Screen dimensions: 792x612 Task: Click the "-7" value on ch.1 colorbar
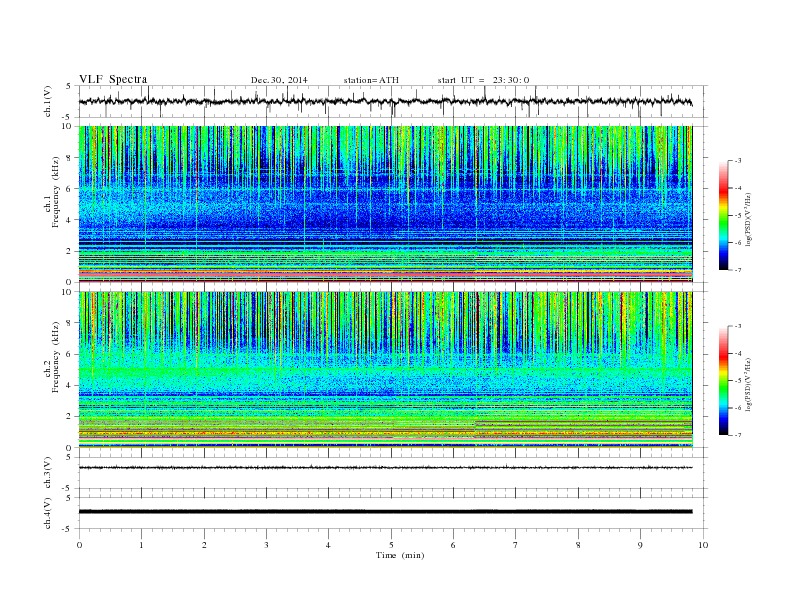pos(737,270)
